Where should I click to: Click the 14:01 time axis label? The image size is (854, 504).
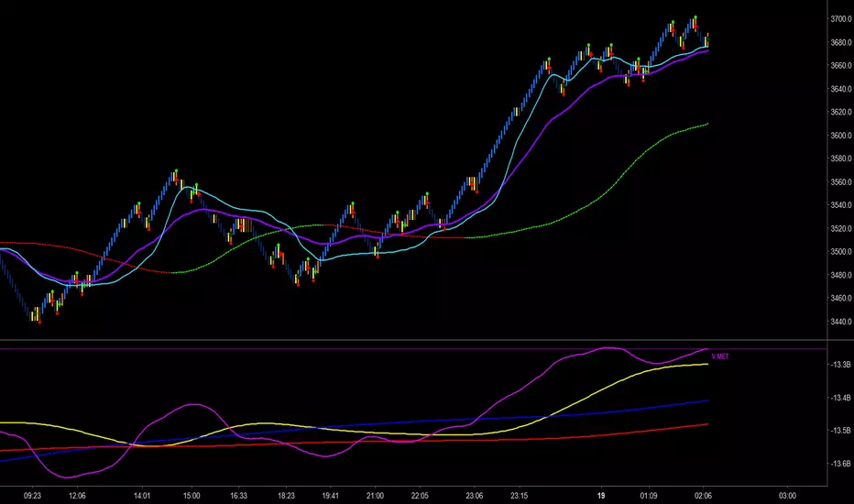tap(142, 496)
